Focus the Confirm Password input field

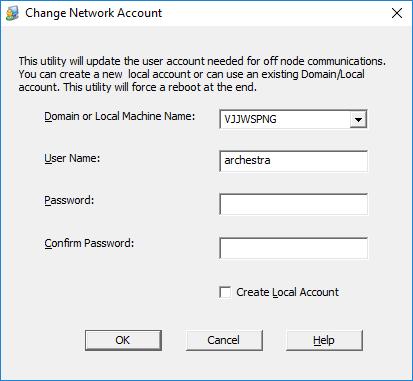[x=293, y=248]
